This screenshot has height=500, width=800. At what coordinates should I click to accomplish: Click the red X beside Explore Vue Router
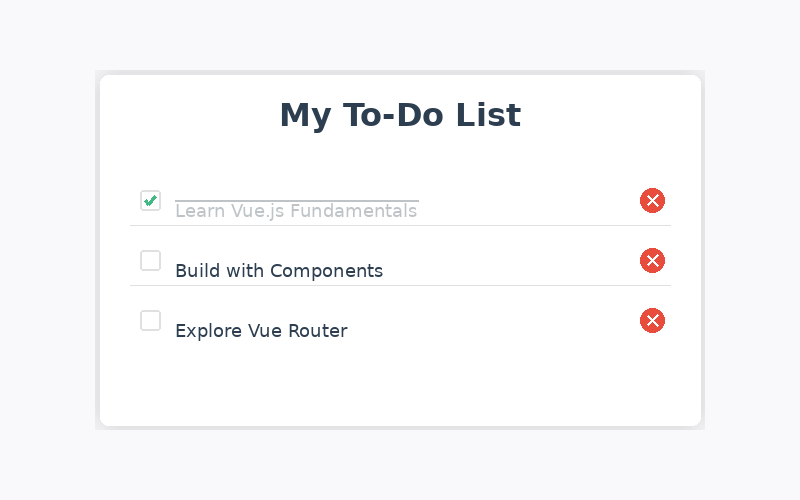[652, 320]
